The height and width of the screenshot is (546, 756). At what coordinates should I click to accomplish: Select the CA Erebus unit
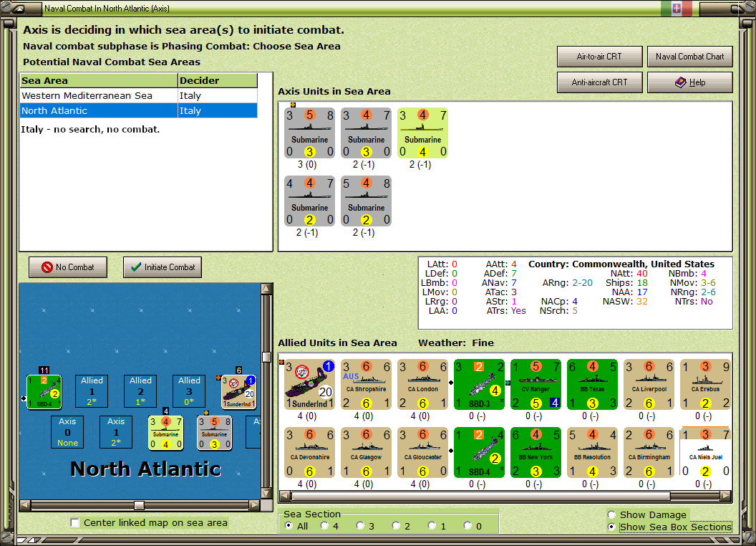click(x=705, y=384)
